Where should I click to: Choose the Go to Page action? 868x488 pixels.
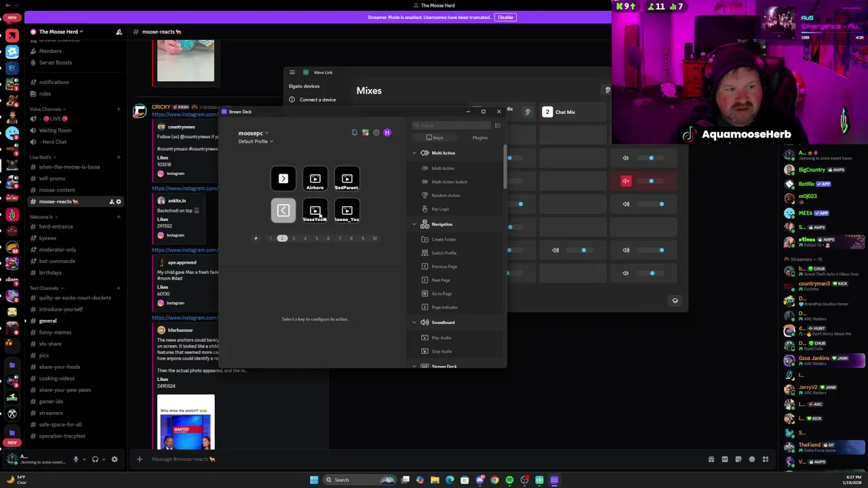coord(441,293)
